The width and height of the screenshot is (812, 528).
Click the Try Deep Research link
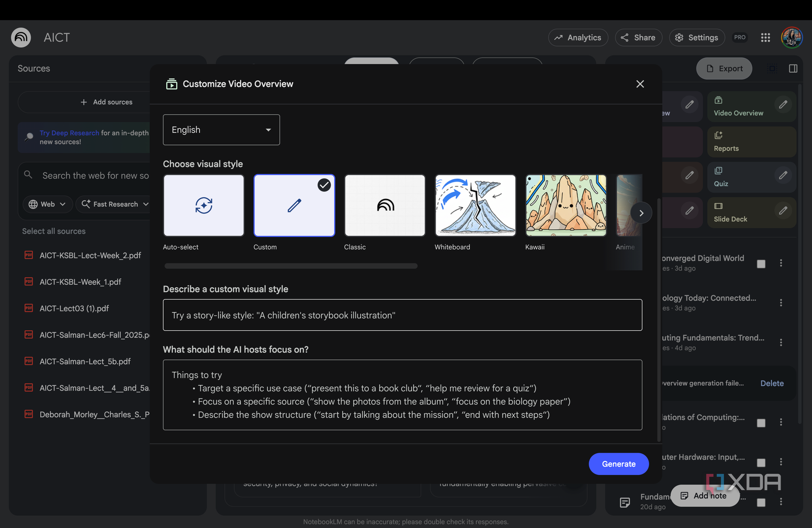pos(68,132)
